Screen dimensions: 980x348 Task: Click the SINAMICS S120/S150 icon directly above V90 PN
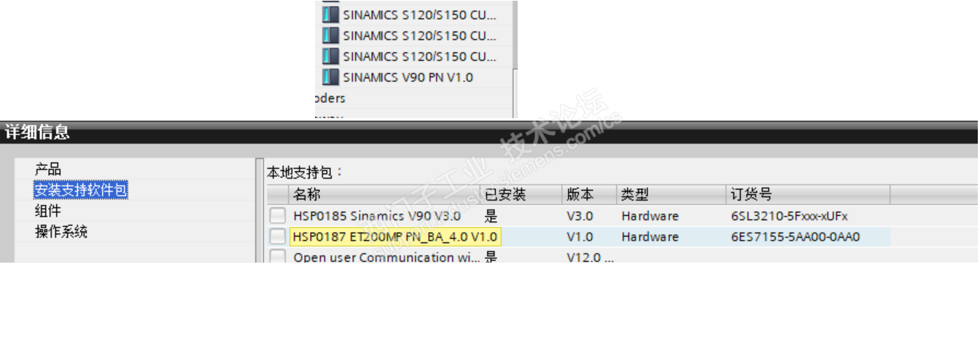330,56
